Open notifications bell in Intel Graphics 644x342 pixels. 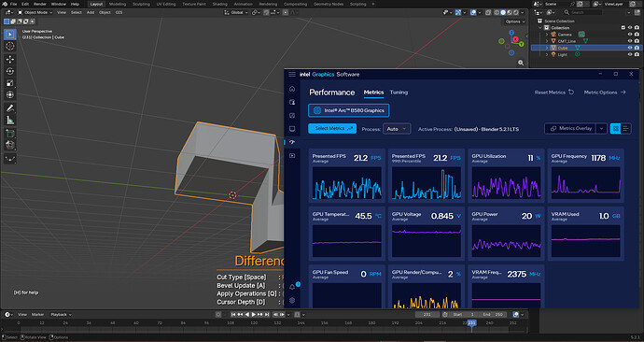(x=292, y=287)
